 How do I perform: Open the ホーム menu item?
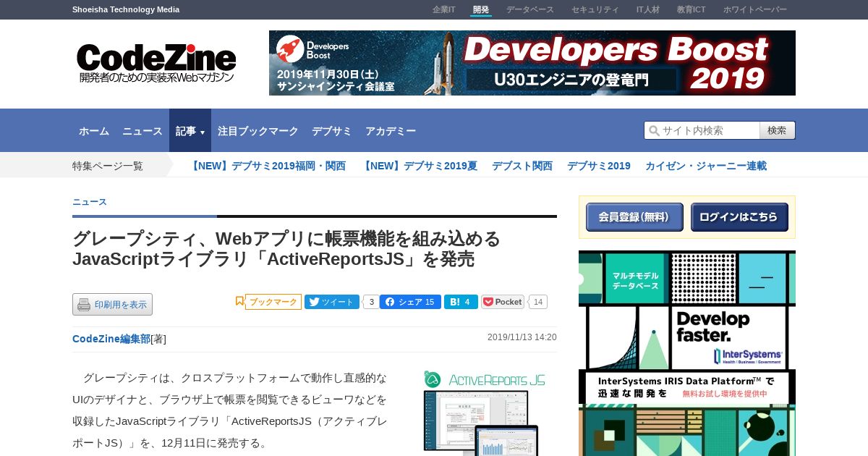[x=94, y=131]
